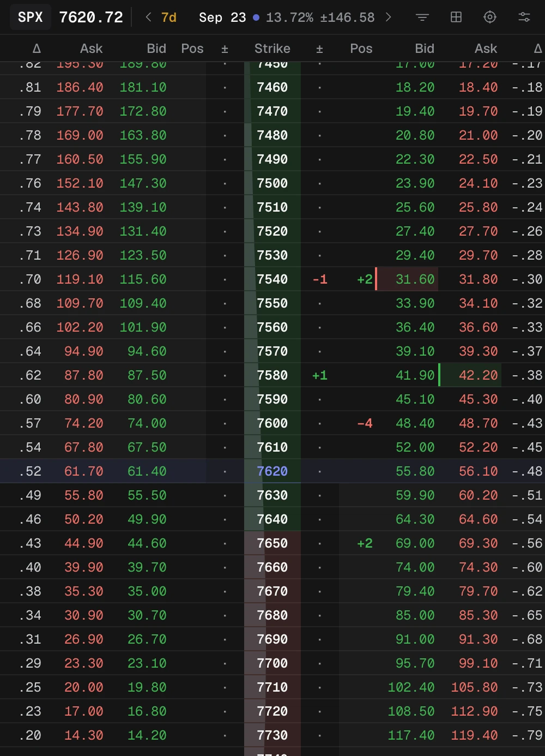545x756 pixels.
Task: Click put delta -.48 at 7620
Action: coord(528,471)
